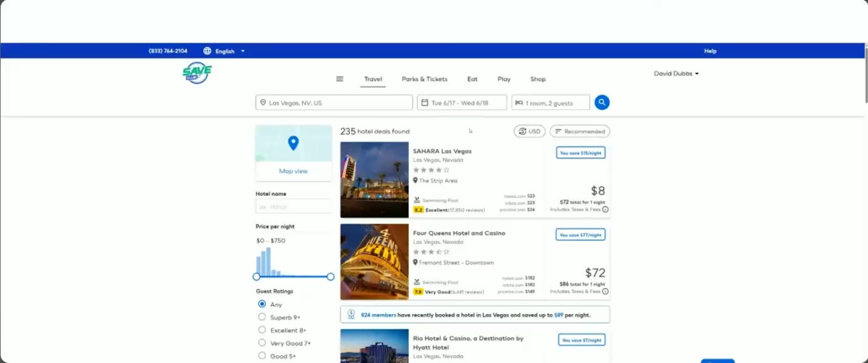
Task: Open Map view
Action: point(294,171)
